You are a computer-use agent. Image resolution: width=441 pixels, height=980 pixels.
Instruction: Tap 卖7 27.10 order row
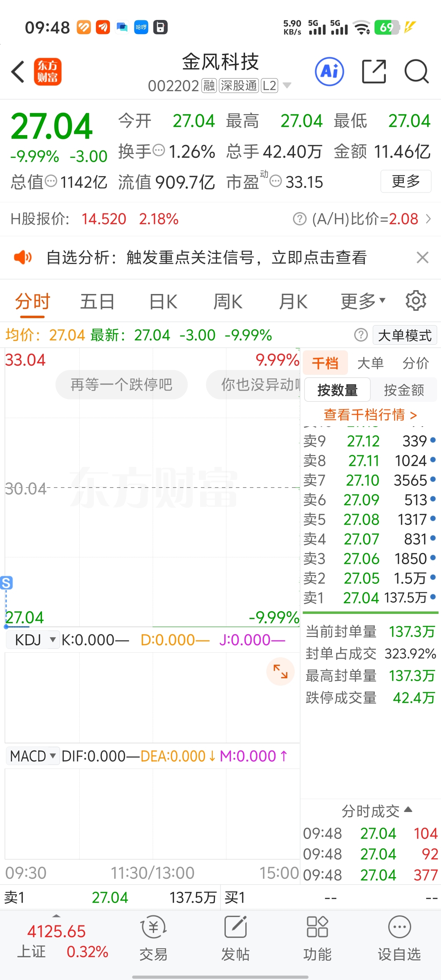click(370, 480)
